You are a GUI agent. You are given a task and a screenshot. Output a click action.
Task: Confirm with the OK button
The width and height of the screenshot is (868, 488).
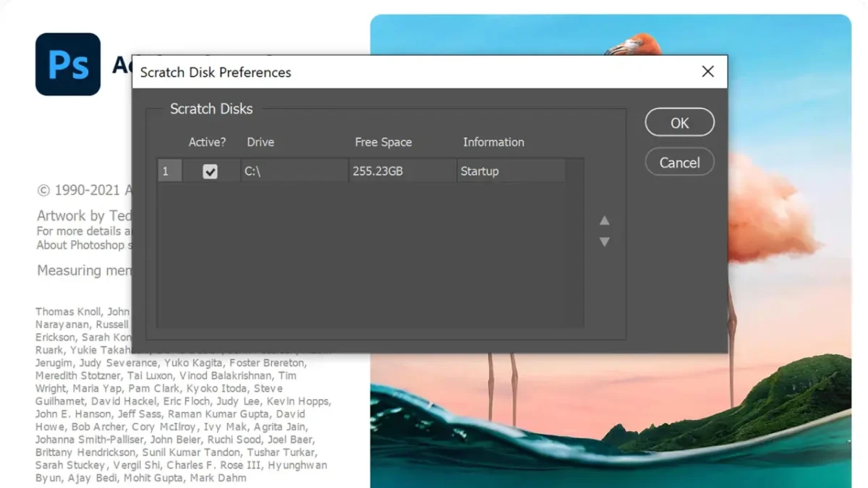click(x=679, y=123)
